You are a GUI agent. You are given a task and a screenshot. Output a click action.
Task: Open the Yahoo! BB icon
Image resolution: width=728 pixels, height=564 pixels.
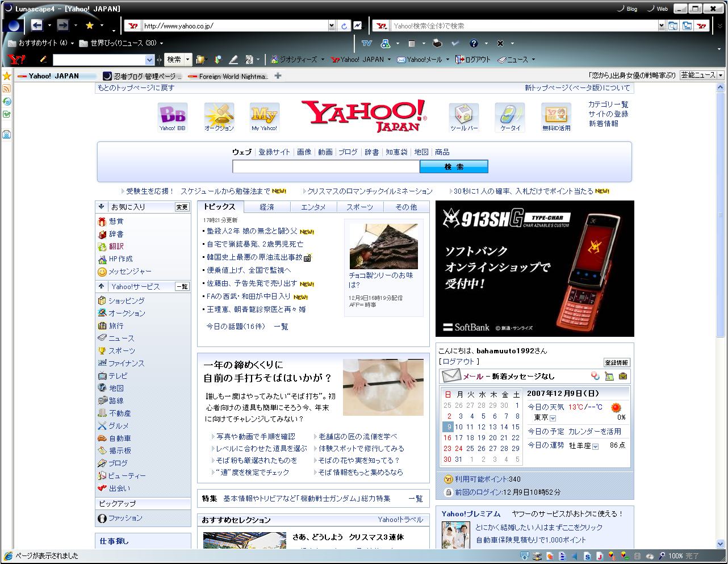click(172, 117)
